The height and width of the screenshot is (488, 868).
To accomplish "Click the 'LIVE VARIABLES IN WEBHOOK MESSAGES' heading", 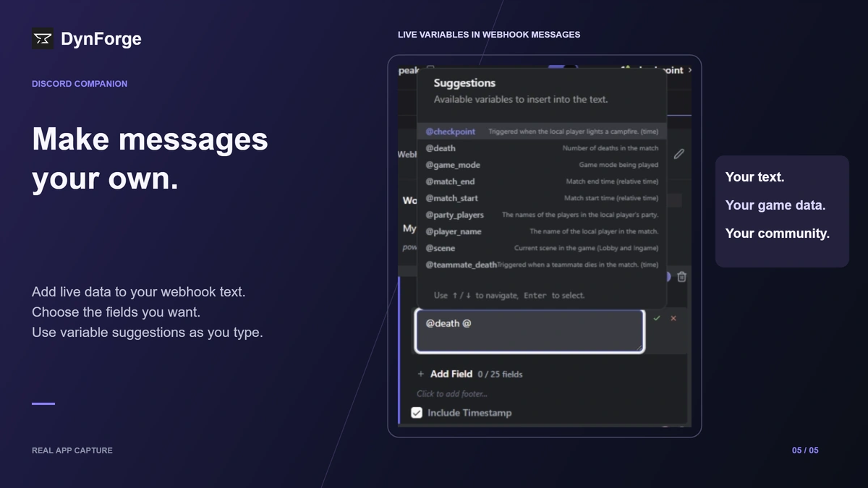I will 489,35.
